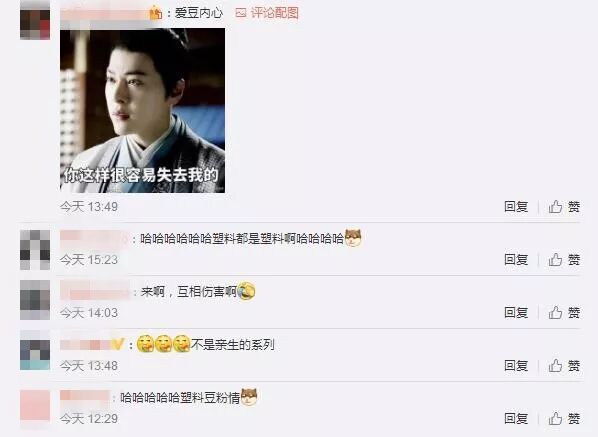
Task: Open the avatar of the 15:23 commenter
Action: click(x=35, y=250)
